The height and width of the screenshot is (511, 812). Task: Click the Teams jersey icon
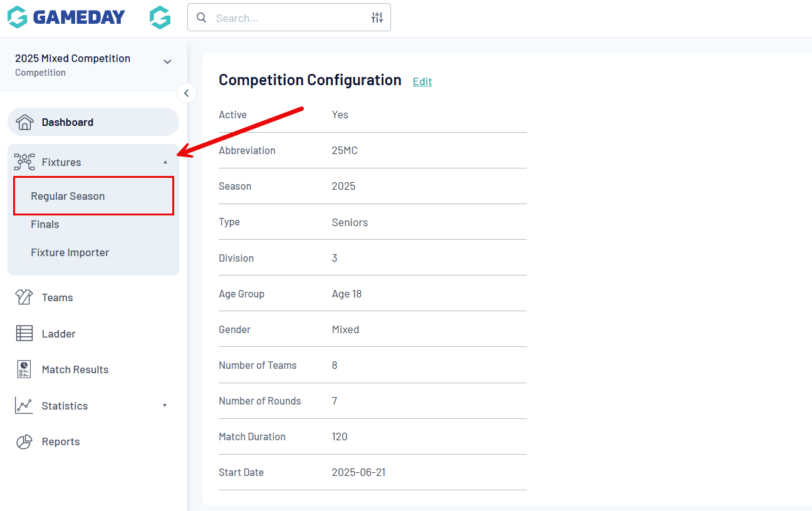coord(24,297)
